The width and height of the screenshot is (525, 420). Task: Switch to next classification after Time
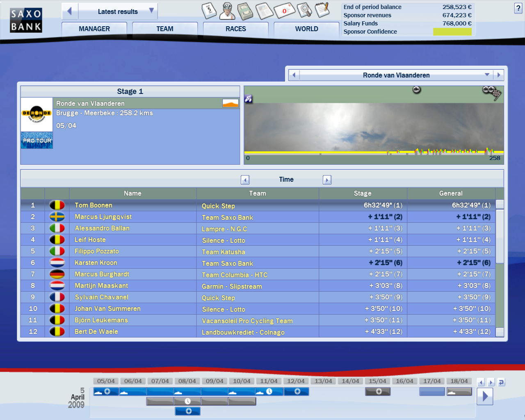[x=327, y=180]
